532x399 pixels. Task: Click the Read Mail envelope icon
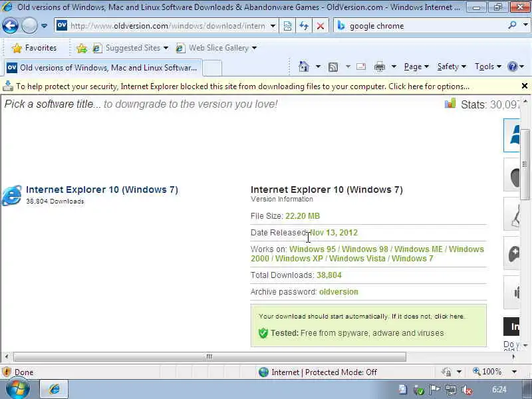pos(361,66)
